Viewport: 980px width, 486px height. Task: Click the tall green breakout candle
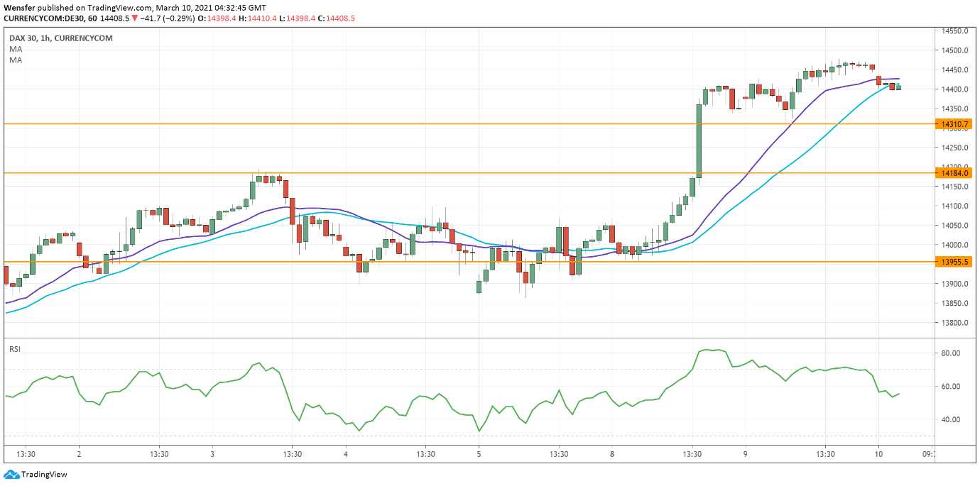coord(699,140)
